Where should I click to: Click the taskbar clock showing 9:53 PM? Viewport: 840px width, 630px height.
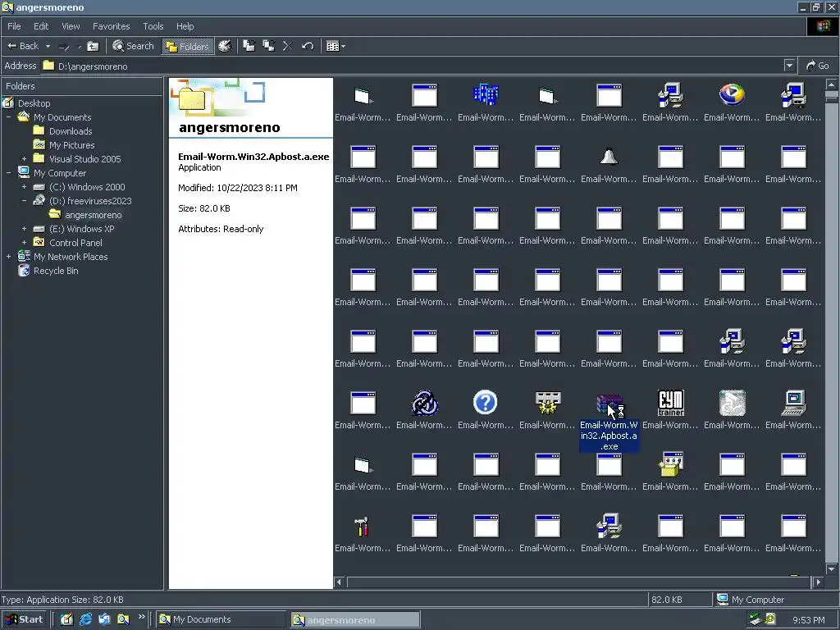tap(808, 620)
